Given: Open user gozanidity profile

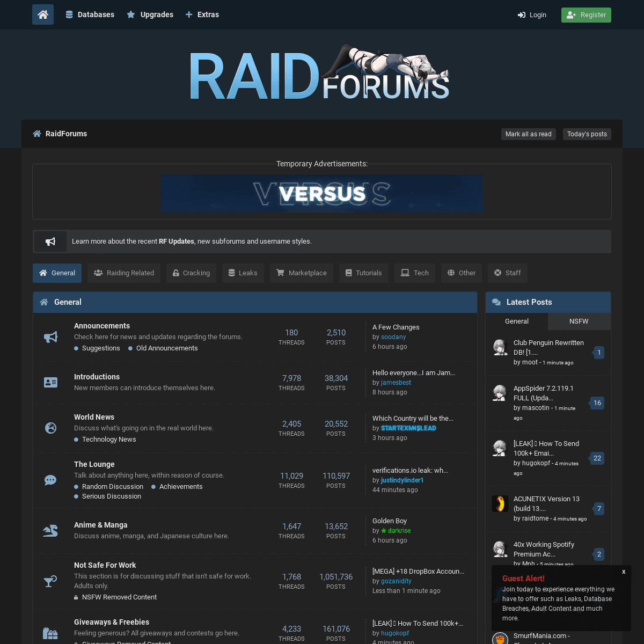Looking at the screenshot, I should point(396,581).
